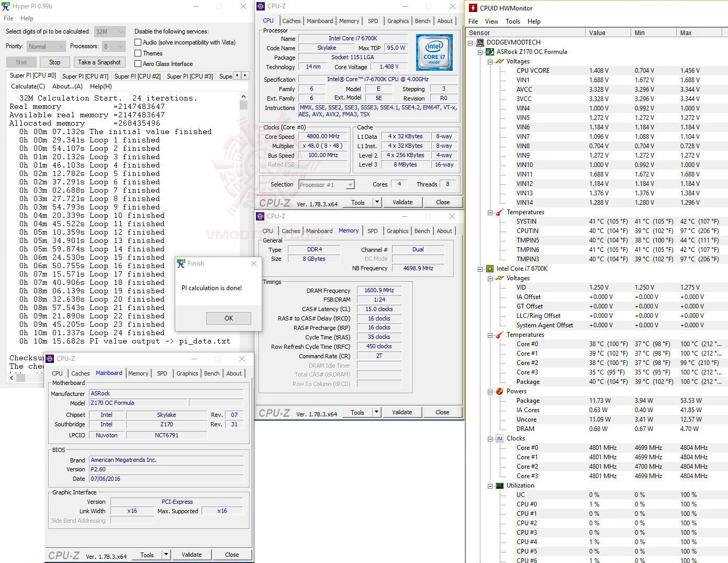Click the Powers flame icon in HWMonitor
This screenshot has width=728, height=563.
(x=500, y=391)
